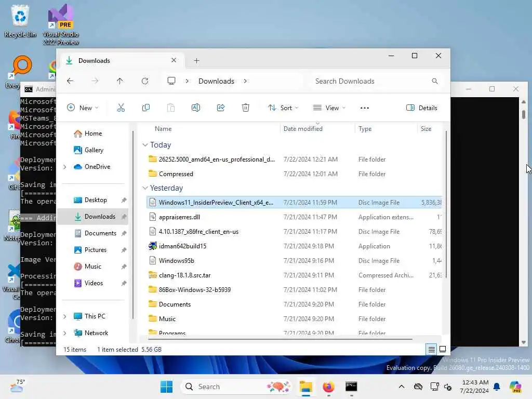
Task: Click chevron after Downloads in address bar
Action: [x=245, y=81]
